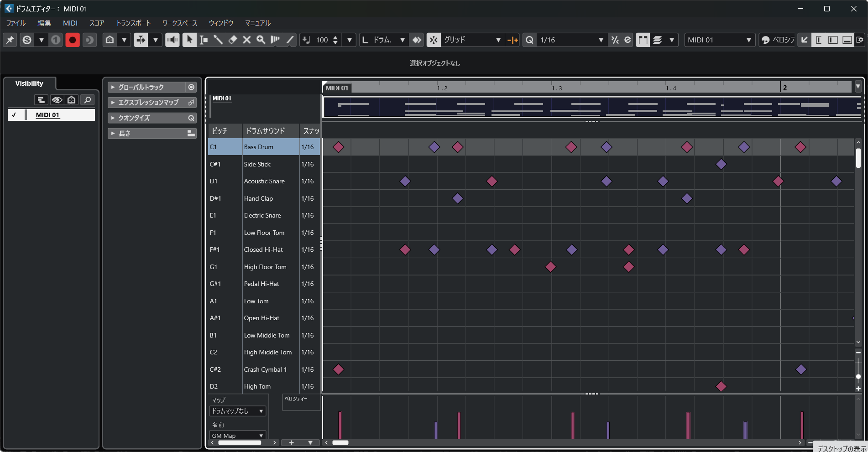Click the vertical zoom slider handle
The height and width of the screenshot is (452, 868).
(858, 376)
